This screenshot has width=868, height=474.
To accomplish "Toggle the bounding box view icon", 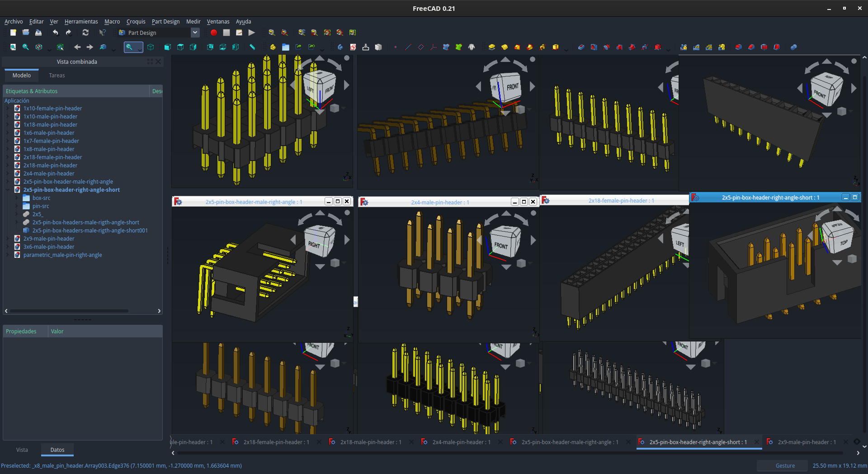I will [60, 47].
